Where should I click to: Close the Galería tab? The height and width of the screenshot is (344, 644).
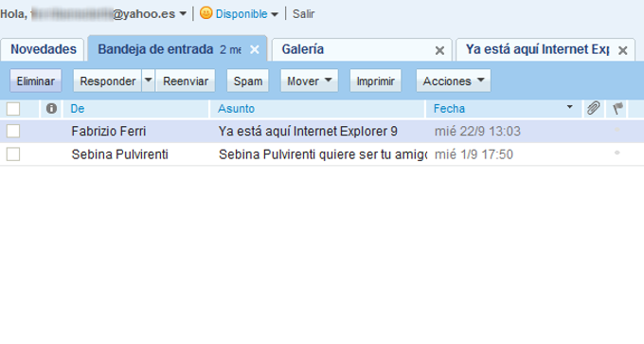(439, 50)
